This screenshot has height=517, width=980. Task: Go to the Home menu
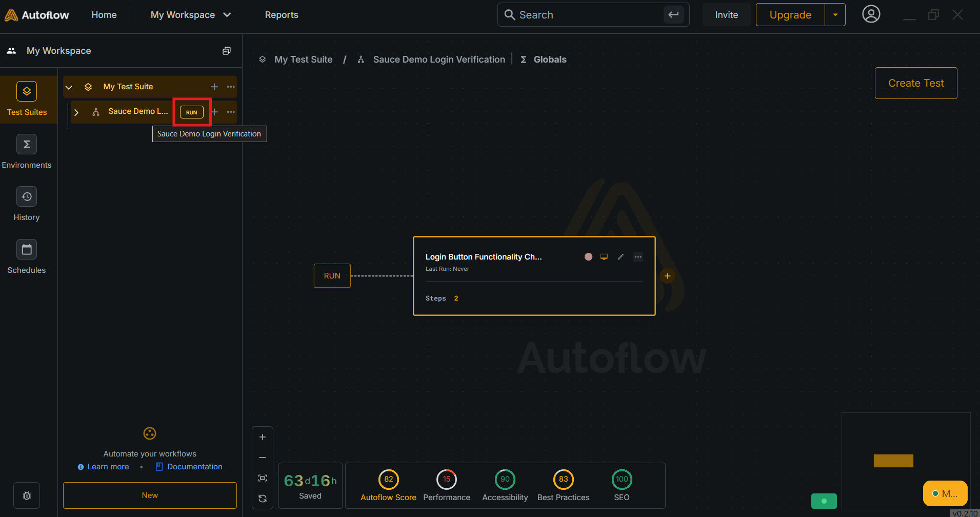104,15
